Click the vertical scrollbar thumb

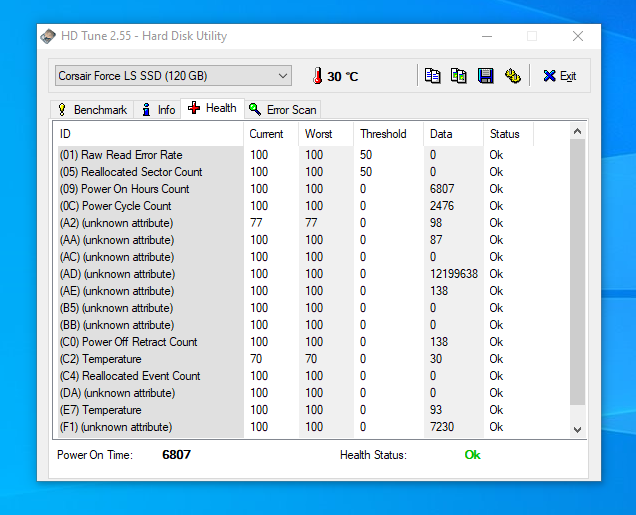(x=578, y=272)
